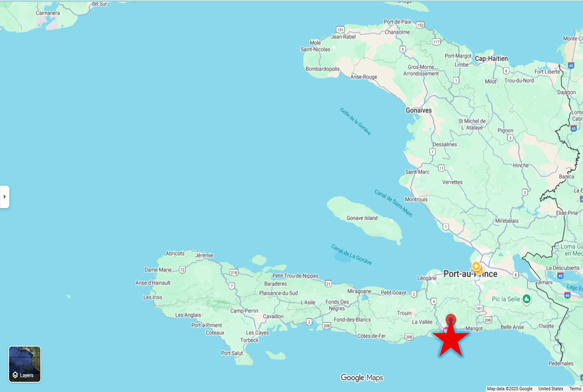
Task: Click the Pic la Selle park icon
Action: (x=527, y=299)
